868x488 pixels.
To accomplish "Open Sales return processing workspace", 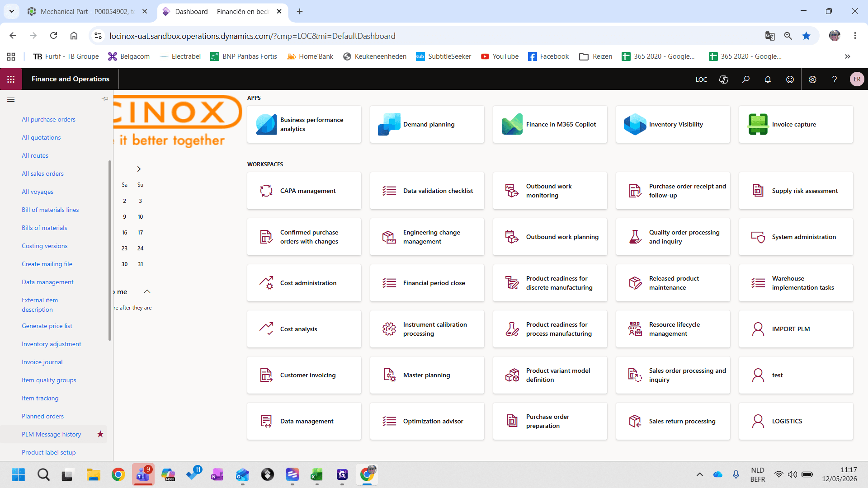I will 673,421.
